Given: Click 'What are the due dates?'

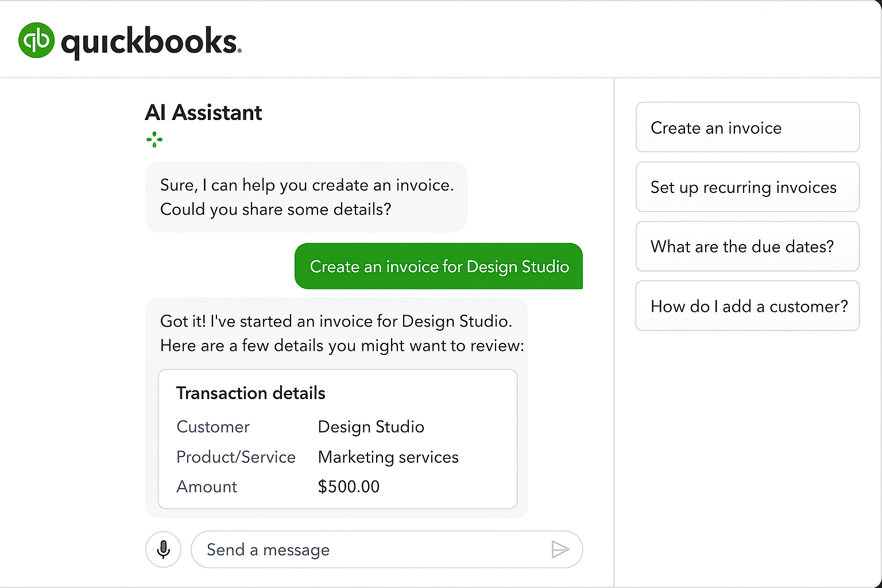Looking at the screenshot, I should coord(747,246).
